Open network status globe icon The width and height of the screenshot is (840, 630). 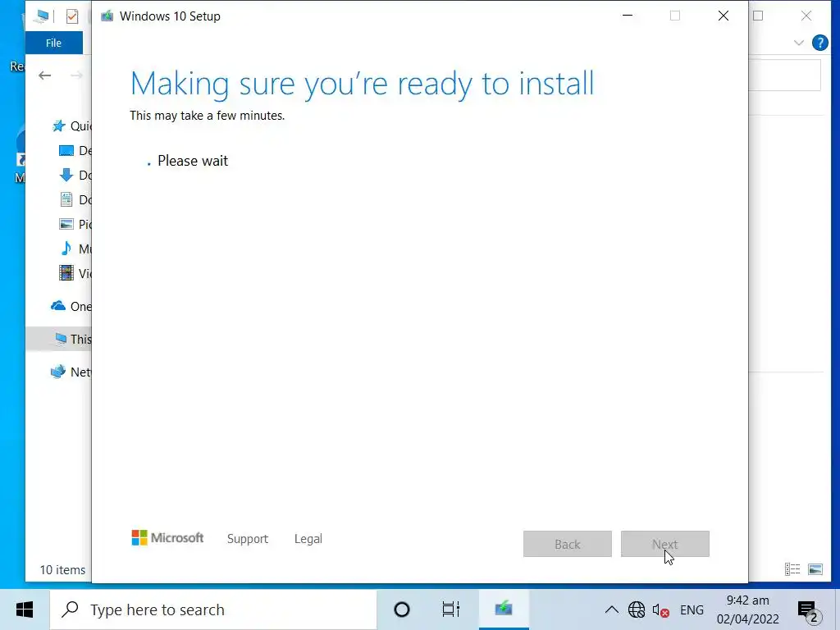pyautogui.click(x=637, y=609)
